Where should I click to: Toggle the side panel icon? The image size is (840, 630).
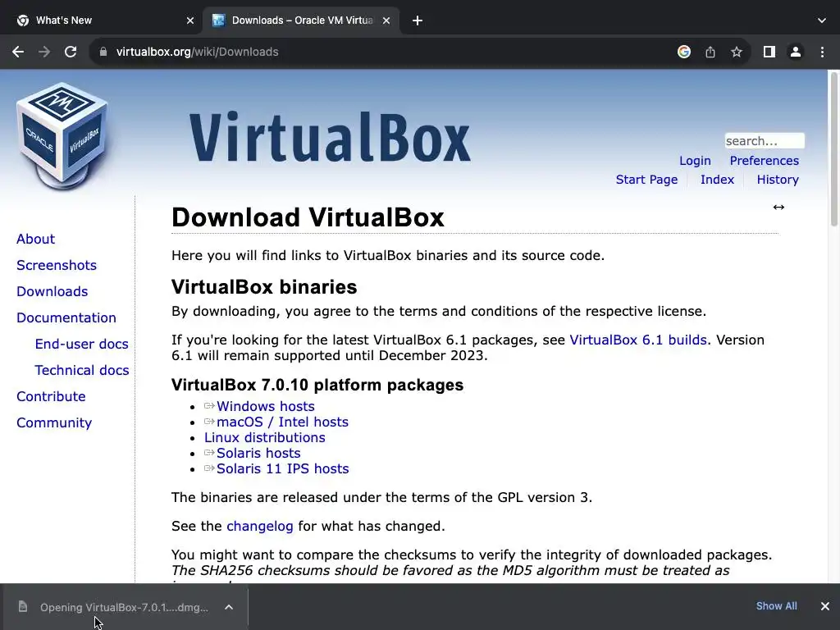(769, 52)
